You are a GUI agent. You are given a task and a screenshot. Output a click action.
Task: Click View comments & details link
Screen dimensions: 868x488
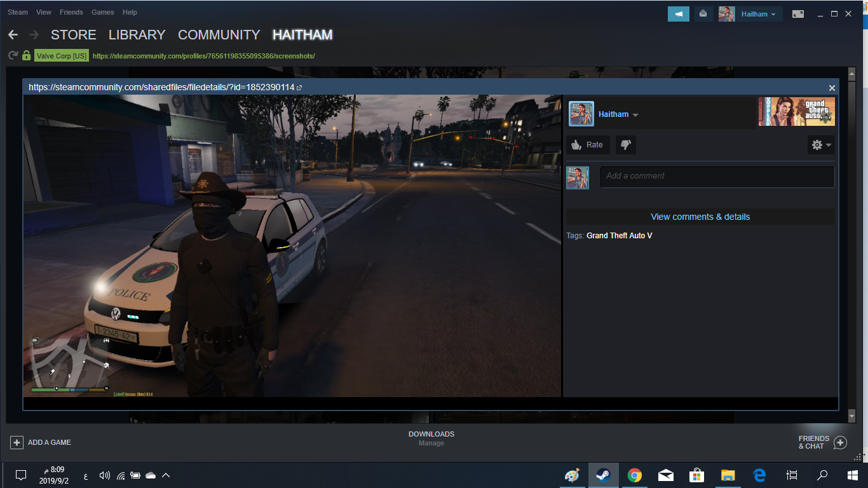700,217
